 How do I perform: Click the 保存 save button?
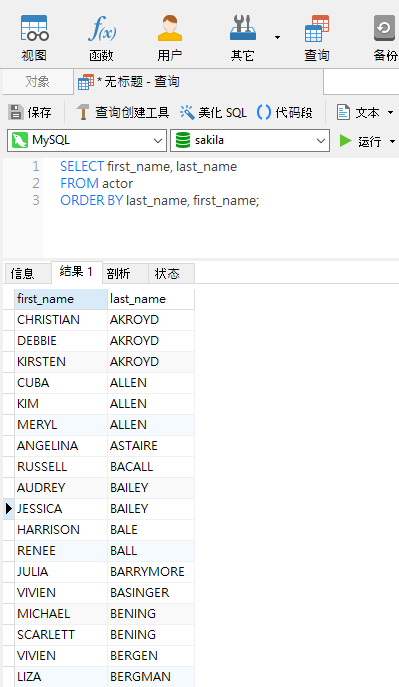click(x=30, y=113)
